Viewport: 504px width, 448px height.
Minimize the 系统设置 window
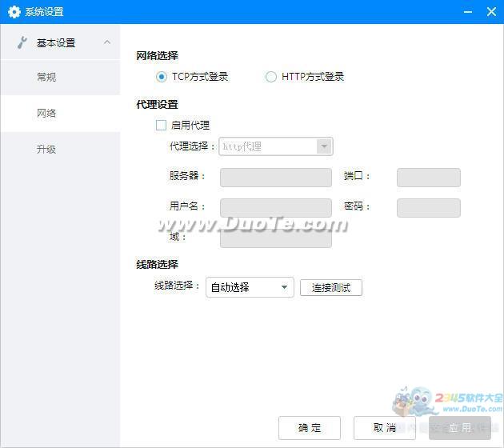(x=468, y=12)
